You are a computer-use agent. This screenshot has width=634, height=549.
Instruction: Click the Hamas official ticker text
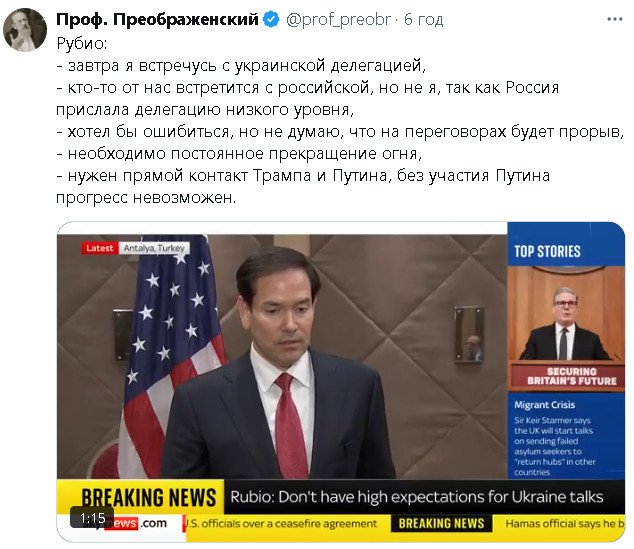coord(565,524)
